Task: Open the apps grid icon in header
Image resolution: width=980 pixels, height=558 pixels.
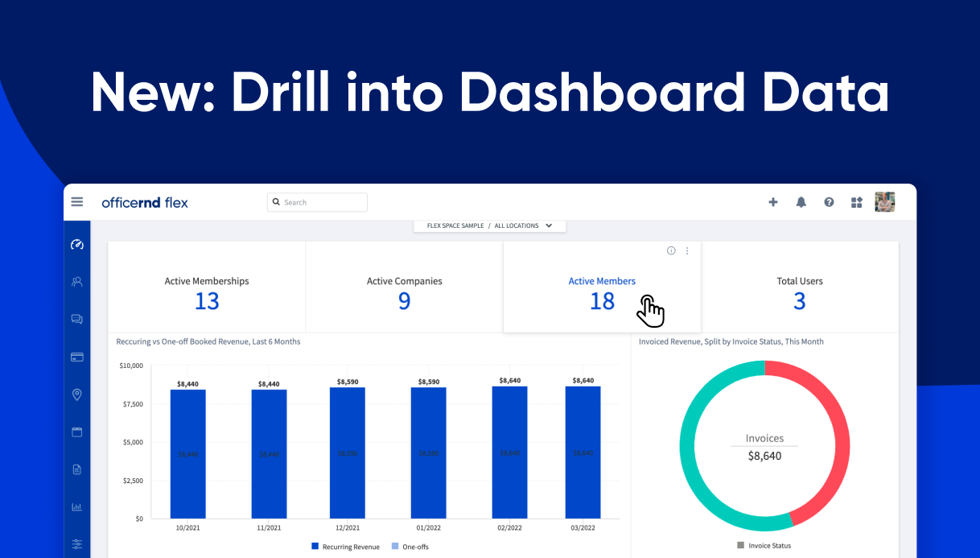Action: click(857, 202)
